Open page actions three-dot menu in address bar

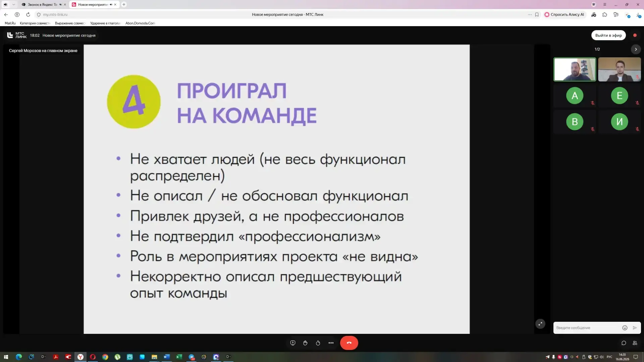[530, 14]
